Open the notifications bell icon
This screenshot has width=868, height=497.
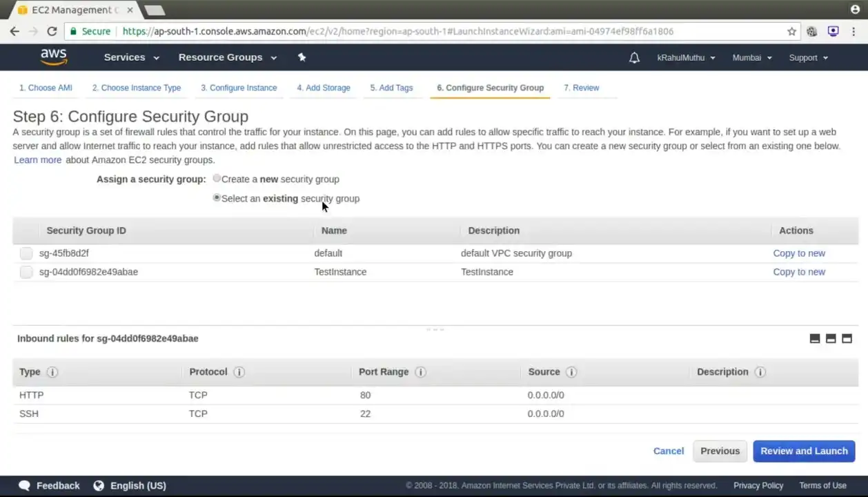coord(634,58)
